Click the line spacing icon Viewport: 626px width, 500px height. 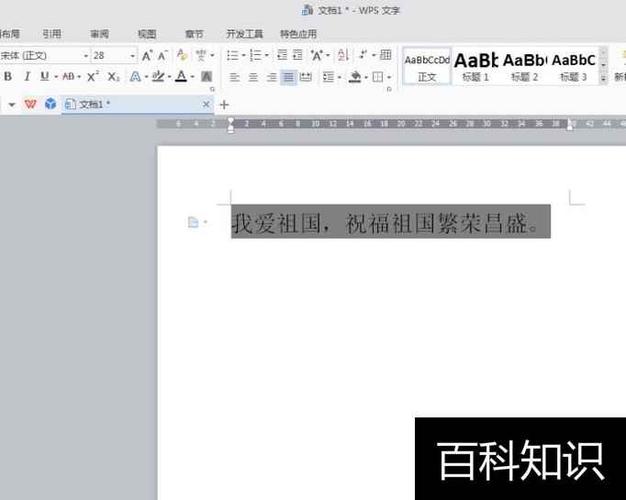coord(328,77)
